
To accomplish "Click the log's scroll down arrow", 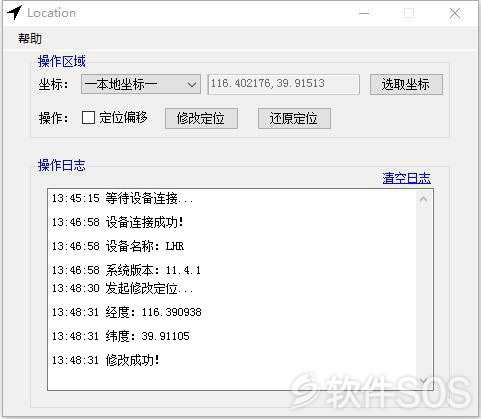I will [424, 380].
